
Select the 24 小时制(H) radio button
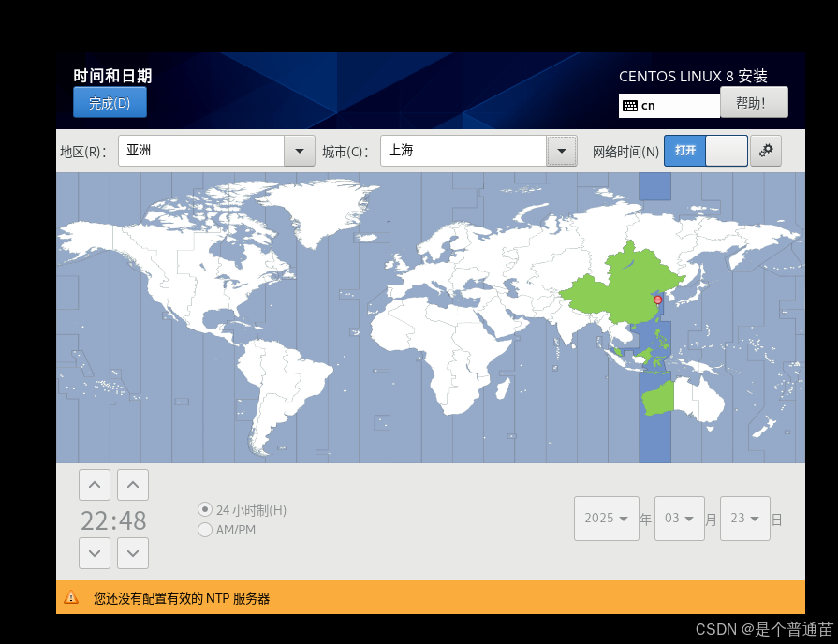(x=205, y=509)
